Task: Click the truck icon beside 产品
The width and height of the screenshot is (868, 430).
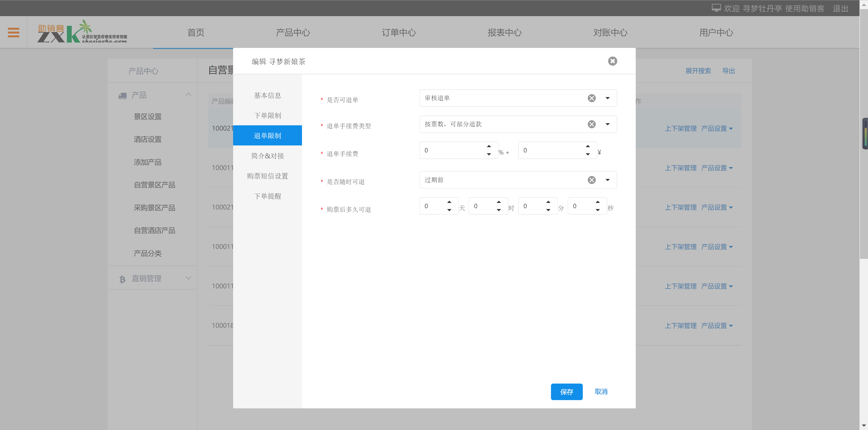Action: pyautogui.click(x=122, y=96)
